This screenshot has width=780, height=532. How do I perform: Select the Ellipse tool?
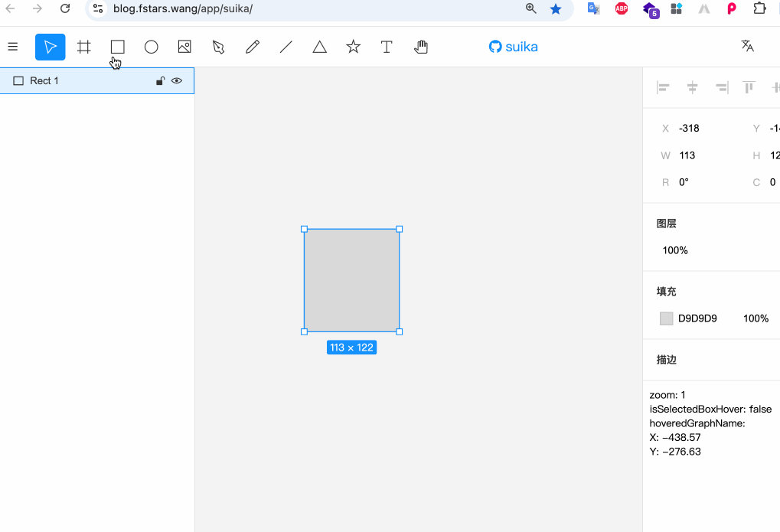click(x=152, y=47)
